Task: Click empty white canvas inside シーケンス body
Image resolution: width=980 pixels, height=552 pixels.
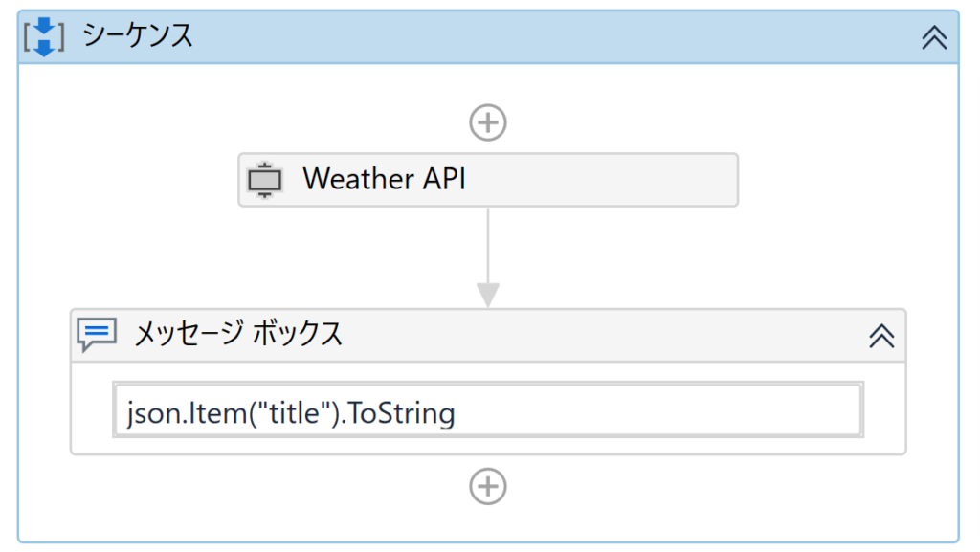Action: pos(813,188)
